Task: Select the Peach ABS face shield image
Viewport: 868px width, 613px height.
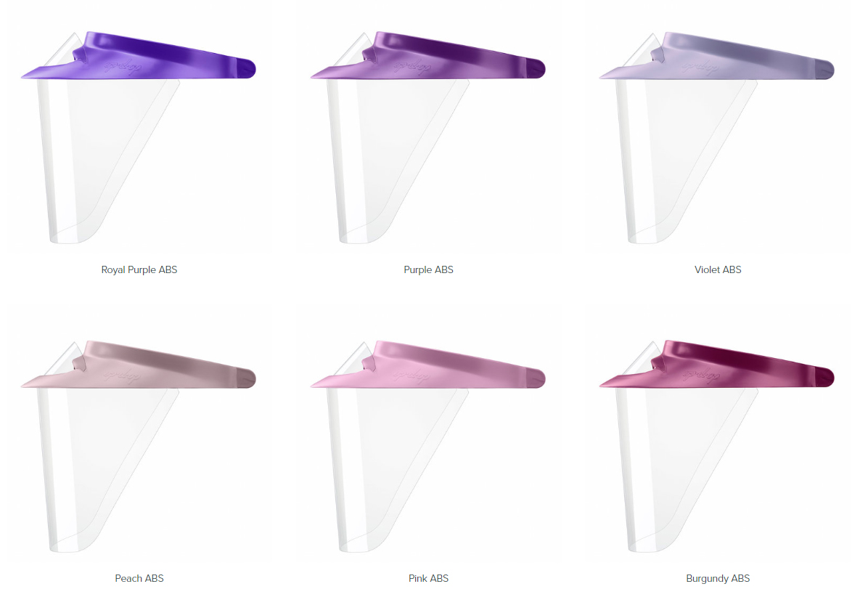Action: click(x=139, y=447)
